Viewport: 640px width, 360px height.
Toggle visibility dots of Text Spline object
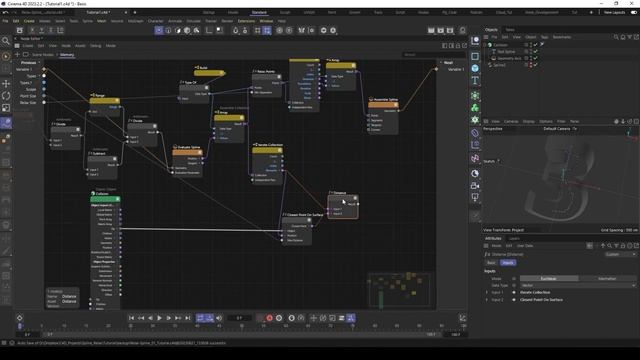click(531, 52)
